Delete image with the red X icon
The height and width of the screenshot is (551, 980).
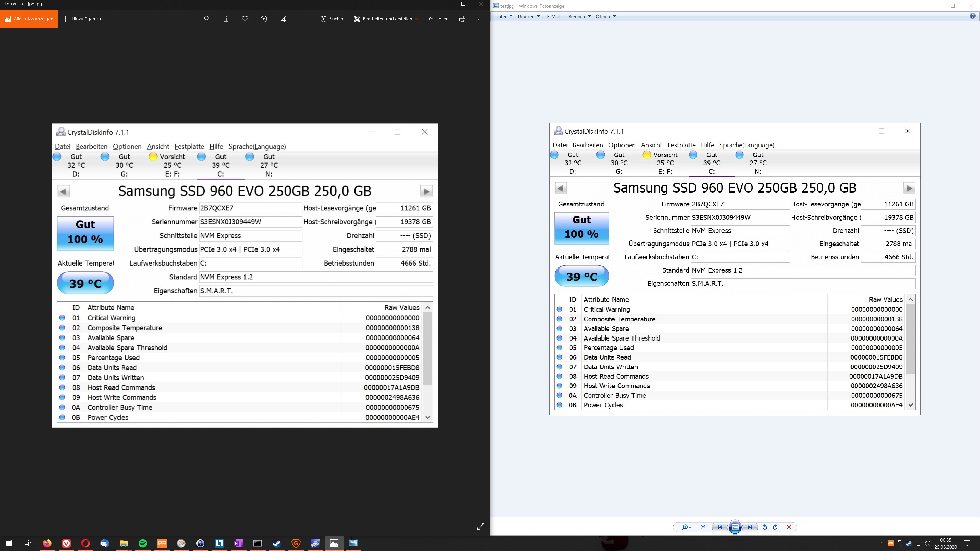[789, 527]
